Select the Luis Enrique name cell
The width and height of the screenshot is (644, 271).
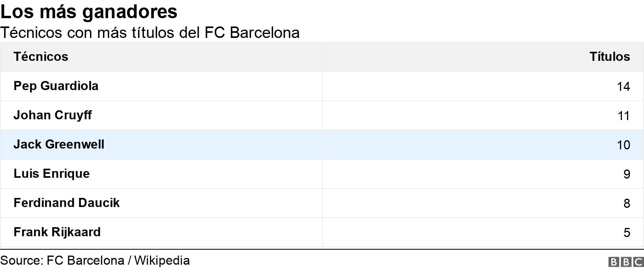(x=52, y=174)
